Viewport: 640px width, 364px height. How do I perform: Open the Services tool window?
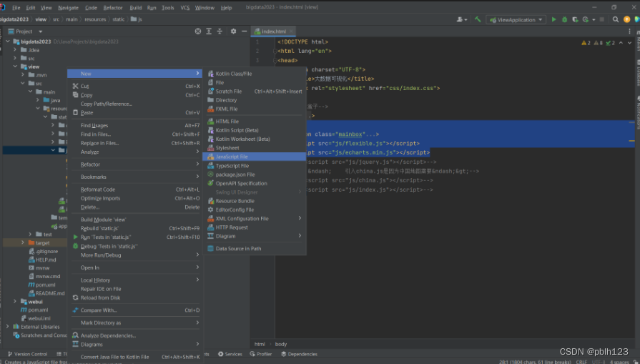click(x=230, y=354)
